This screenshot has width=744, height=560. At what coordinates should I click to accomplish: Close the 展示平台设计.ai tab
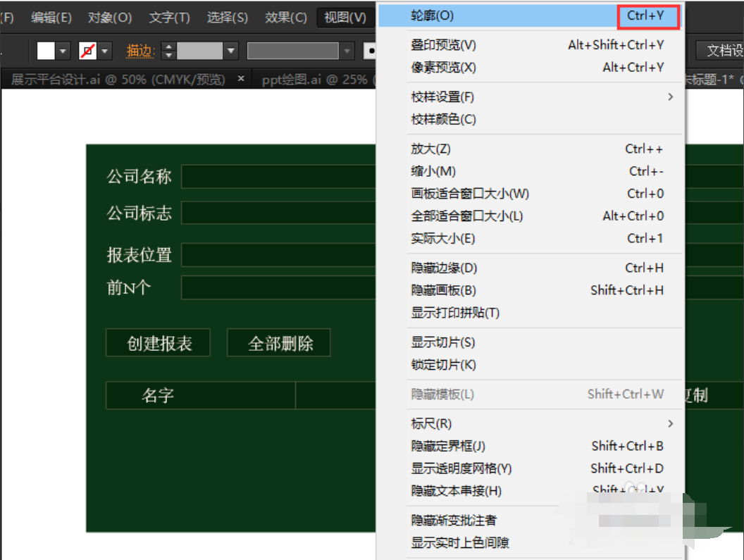(x=241, y=78)
